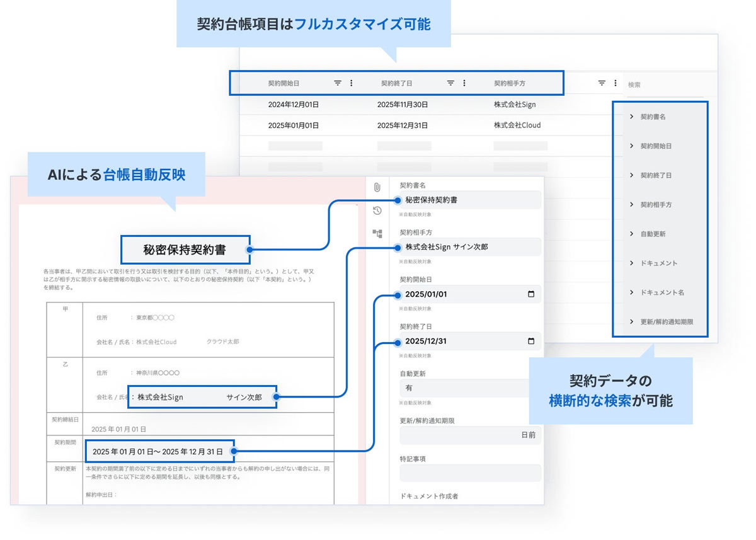Click the hierarchy tree icon in side strip

(377, 234)
